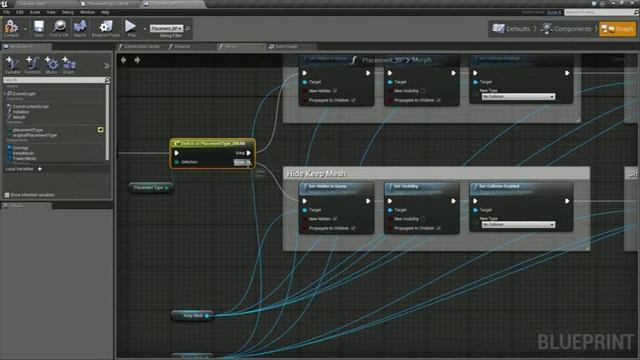Click the magnifier beside the Debug Filter dropdown

pyautogui.click(x=188, y=28)
